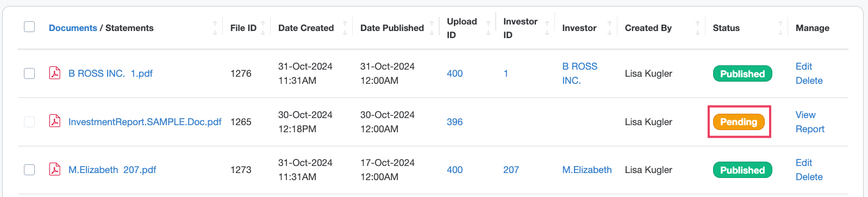This screenshot has height=197, width=868.
Task: Click Edit for B ROSS INC. row
Action: (x=803, y=66)
